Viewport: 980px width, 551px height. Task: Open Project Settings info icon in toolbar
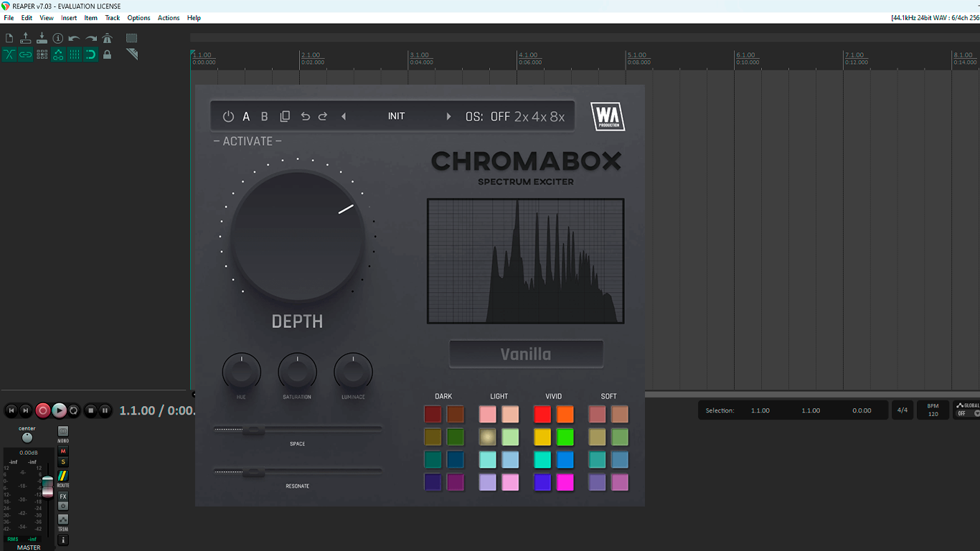(x=58, y=38)
